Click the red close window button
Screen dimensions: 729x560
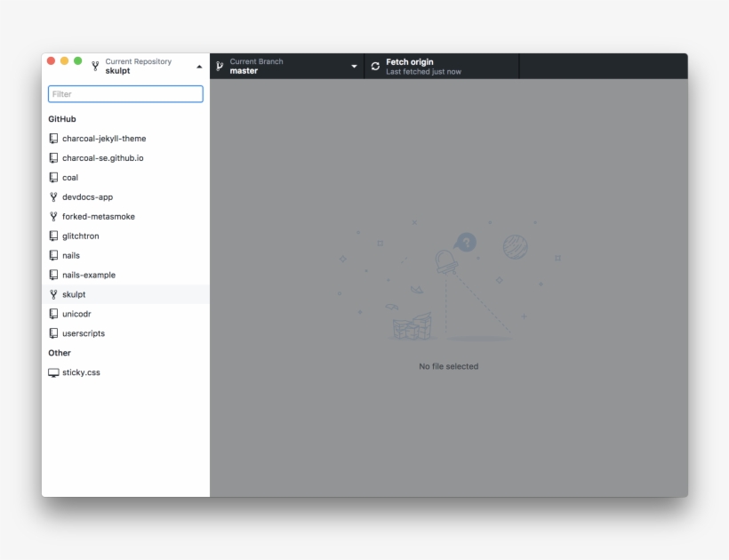point(52,60)
